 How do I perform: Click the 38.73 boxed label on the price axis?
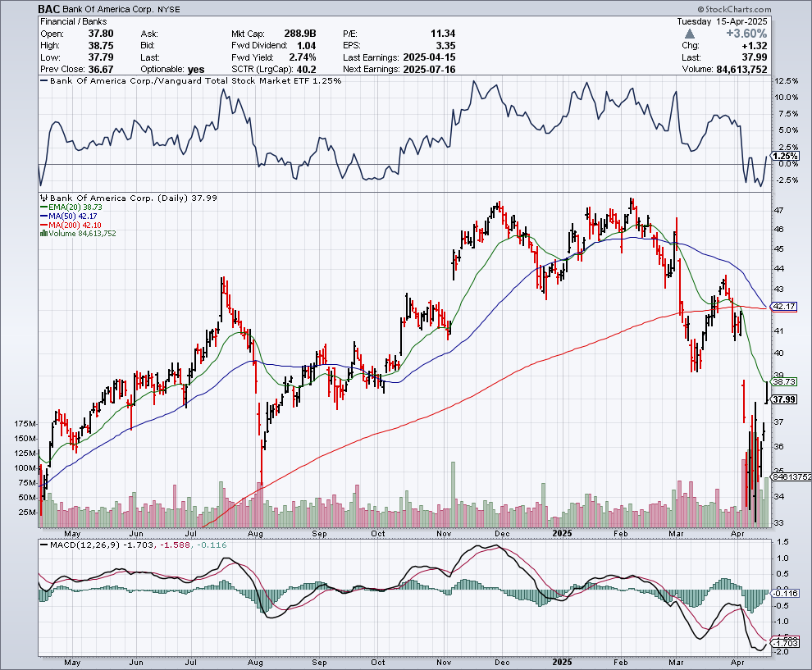(784, 381)
